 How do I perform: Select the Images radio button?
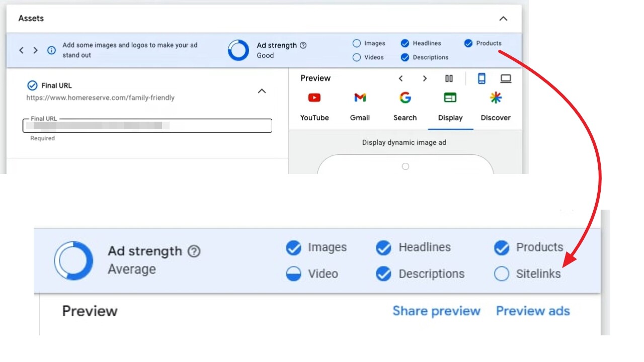coord(357,43)
